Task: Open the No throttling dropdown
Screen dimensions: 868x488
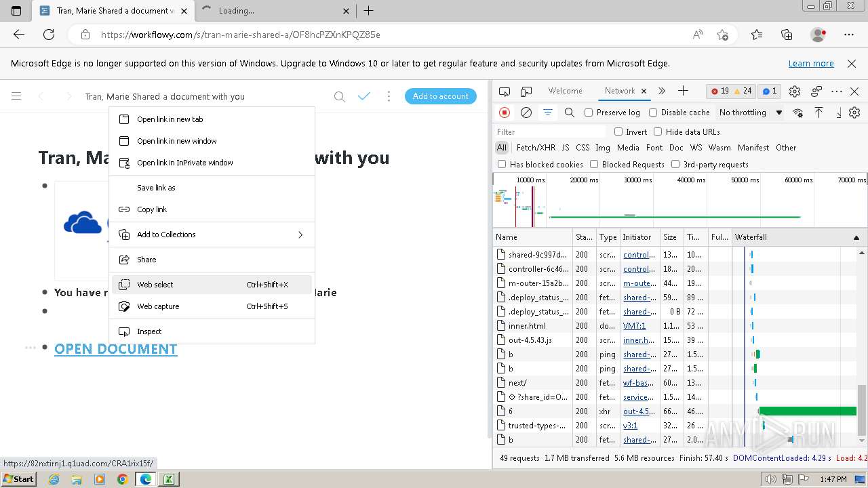Action: coord(750,113)
